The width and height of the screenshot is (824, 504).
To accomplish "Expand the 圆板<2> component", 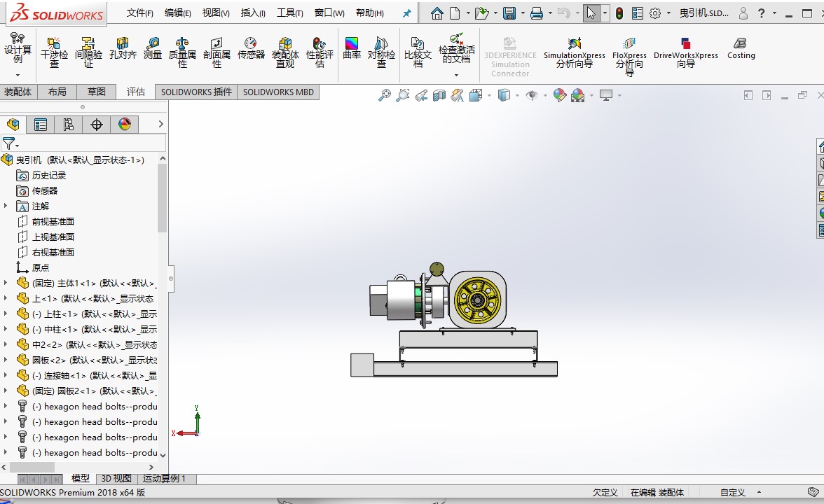I will 6,360.
